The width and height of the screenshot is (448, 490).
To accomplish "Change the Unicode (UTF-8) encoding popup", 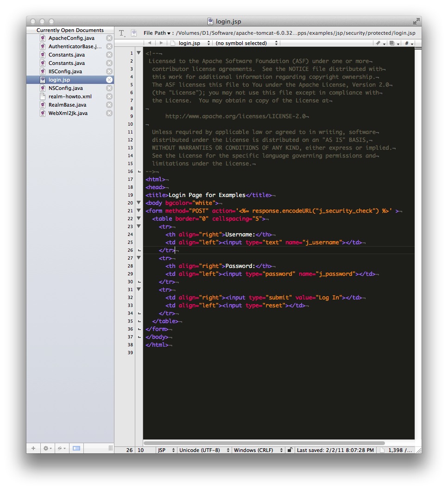I will coord(204,450).
